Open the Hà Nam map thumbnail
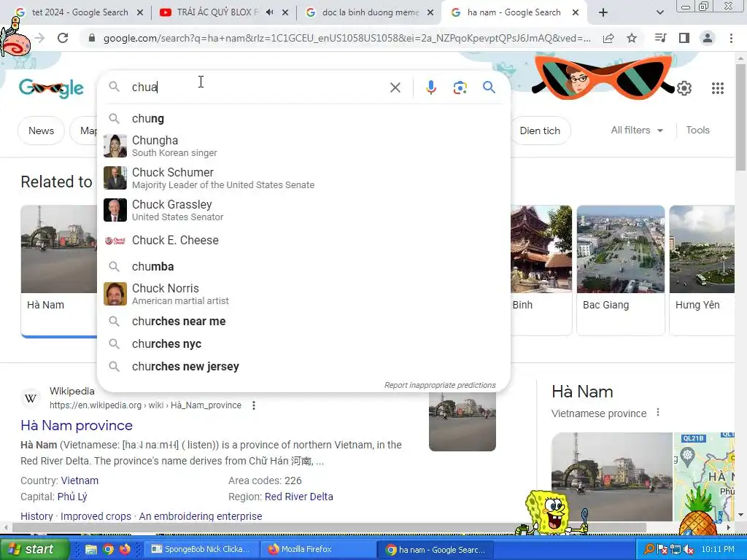 pos(704,476)
